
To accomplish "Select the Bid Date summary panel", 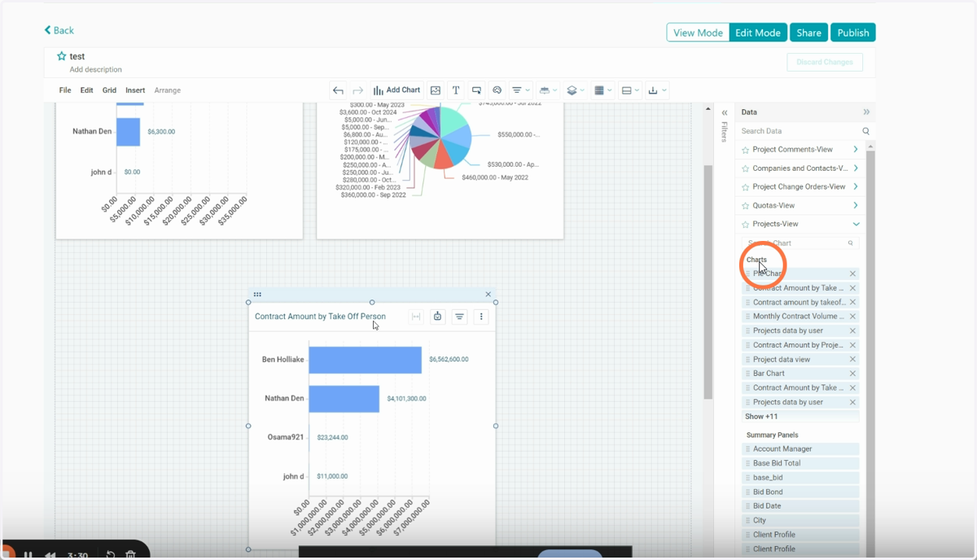I will [800, 506].
